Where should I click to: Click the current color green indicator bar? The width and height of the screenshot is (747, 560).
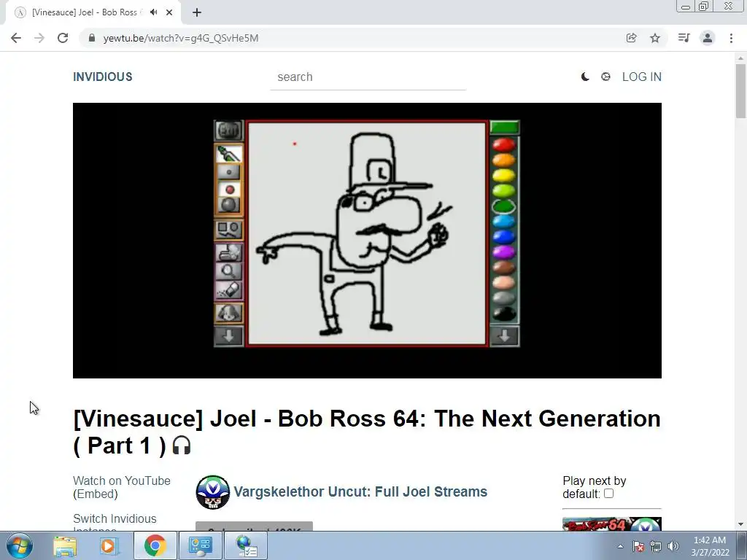(505, 127)
